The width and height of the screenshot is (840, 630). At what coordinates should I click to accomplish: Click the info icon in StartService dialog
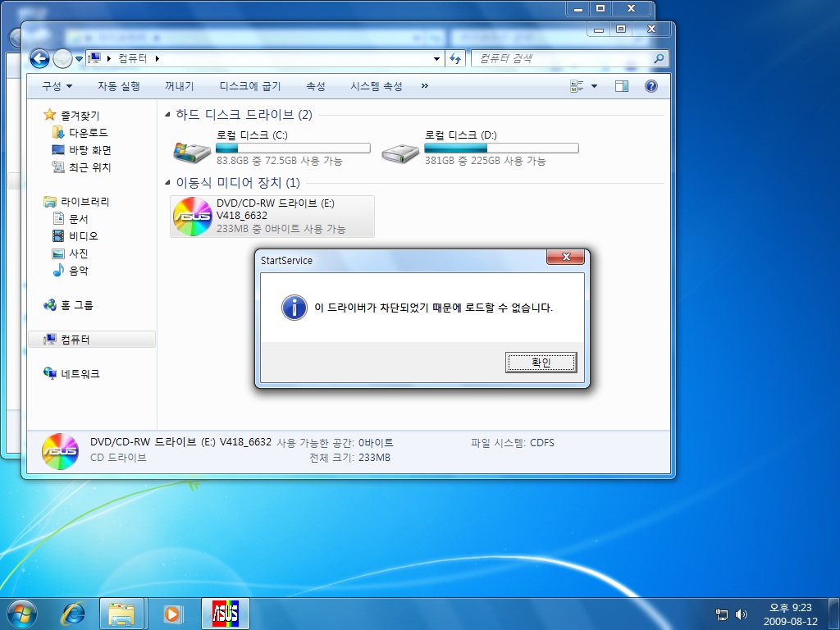click(294, 308)
